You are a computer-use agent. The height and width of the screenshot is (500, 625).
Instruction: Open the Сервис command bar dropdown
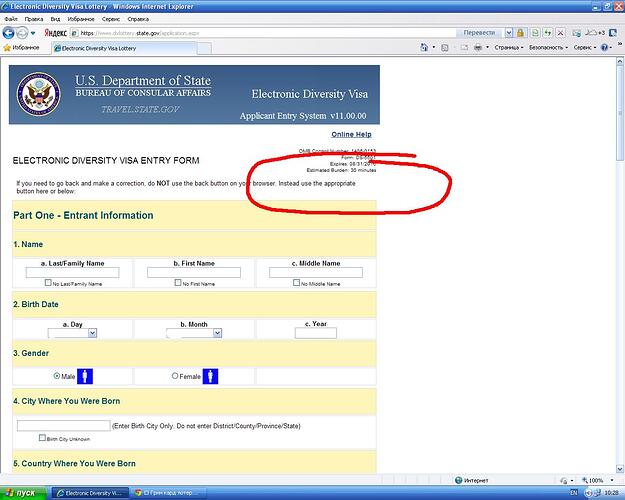click(x=585, y=47)
